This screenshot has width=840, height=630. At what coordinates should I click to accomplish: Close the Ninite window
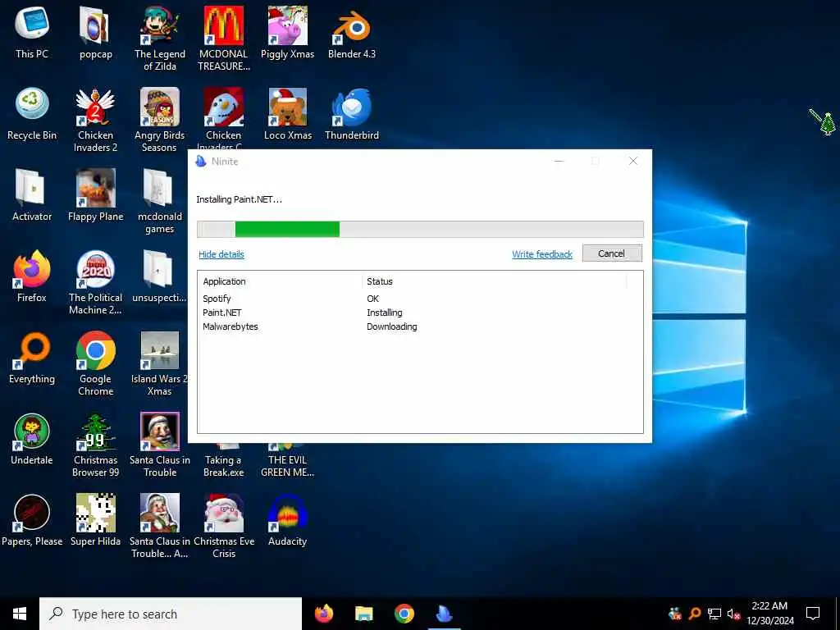pos(632,161)
